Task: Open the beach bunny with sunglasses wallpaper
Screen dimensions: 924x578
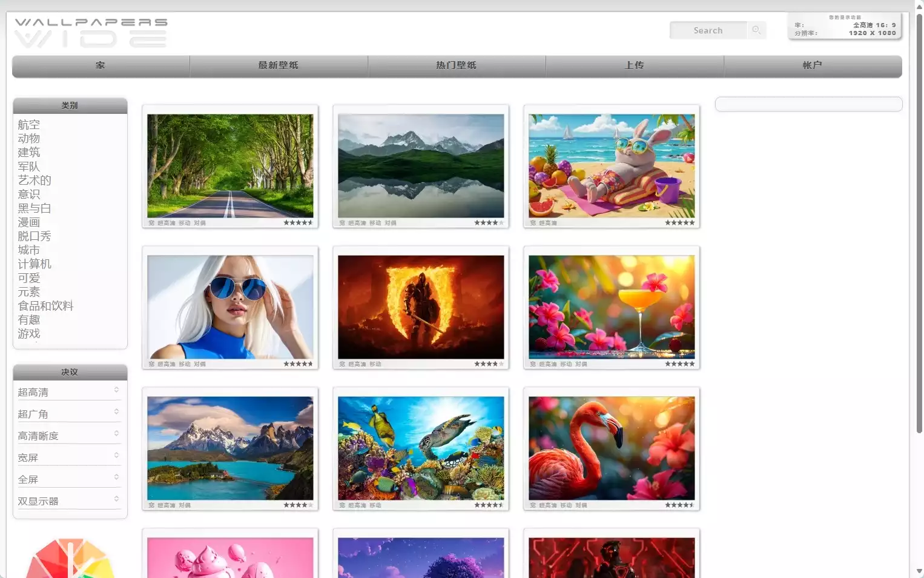Action: [612, 166]
